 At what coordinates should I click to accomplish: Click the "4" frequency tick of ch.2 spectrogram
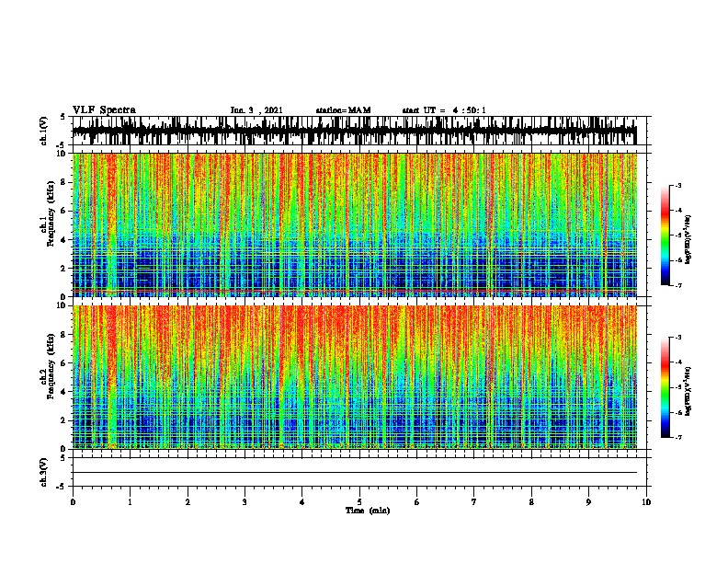point(63,392)
